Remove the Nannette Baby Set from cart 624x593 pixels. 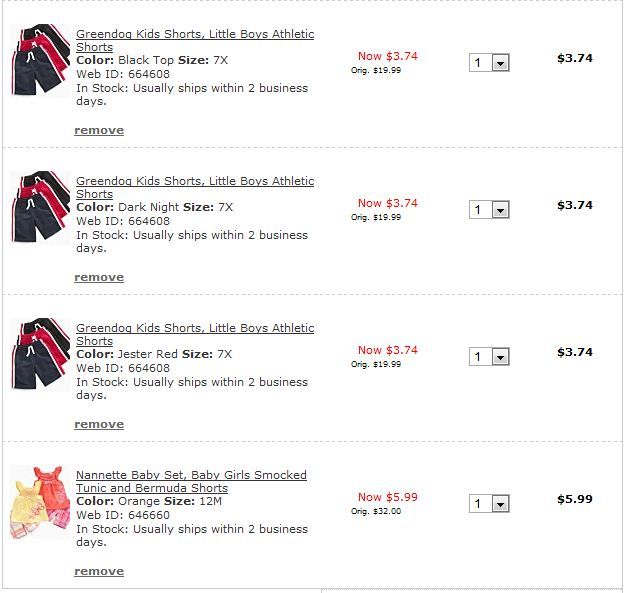99,571
